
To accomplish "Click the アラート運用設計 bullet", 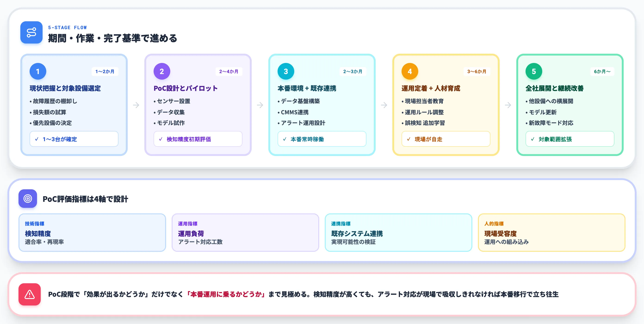I will (x=301, y=123).
